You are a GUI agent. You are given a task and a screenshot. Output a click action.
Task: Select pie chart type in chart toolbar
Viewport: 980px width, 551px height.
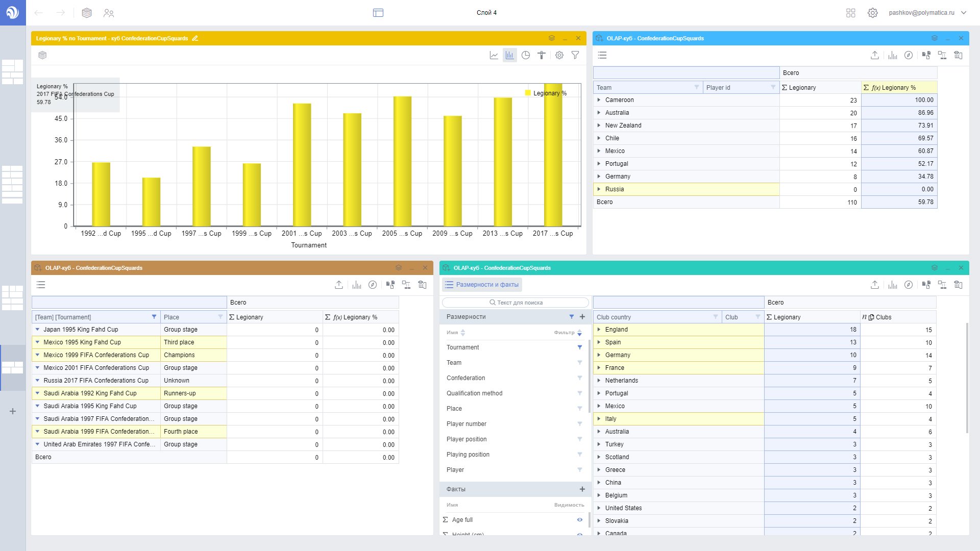point(526,55)
